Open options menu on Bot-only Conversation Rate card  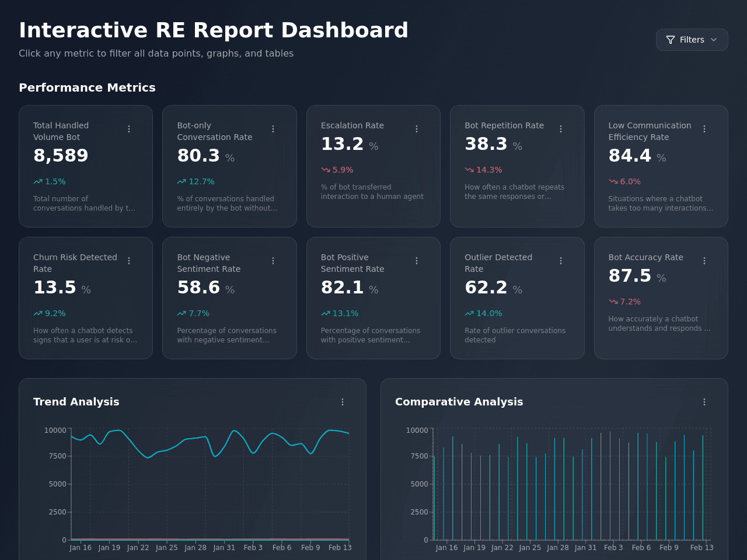pyautogui.click(x=273, y=129)
